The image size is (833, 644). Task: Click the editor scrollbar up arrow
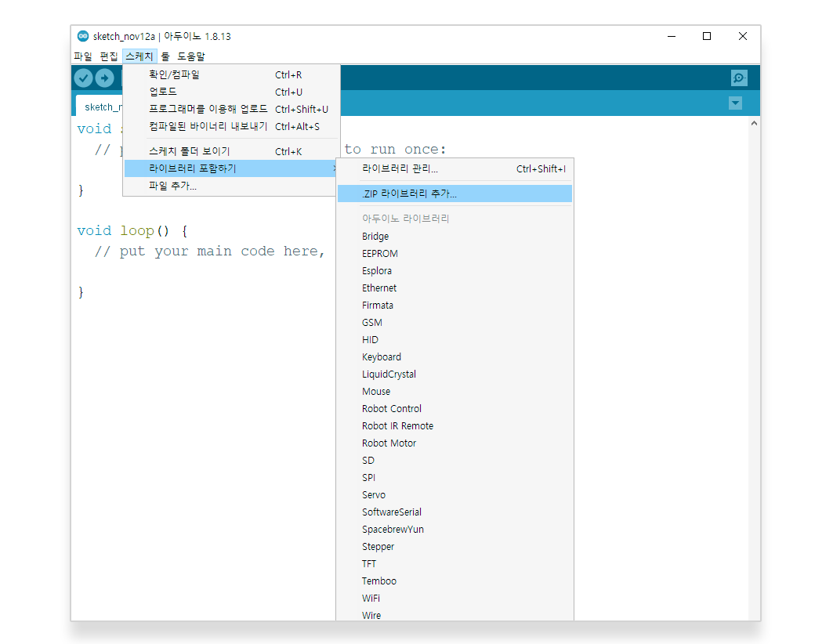coord(754,123)
